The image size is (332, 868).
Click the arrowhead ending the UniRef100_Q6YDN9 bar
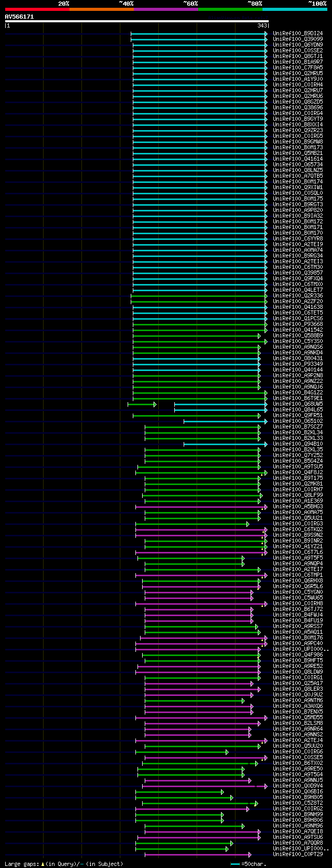click(x=266, y=45)
